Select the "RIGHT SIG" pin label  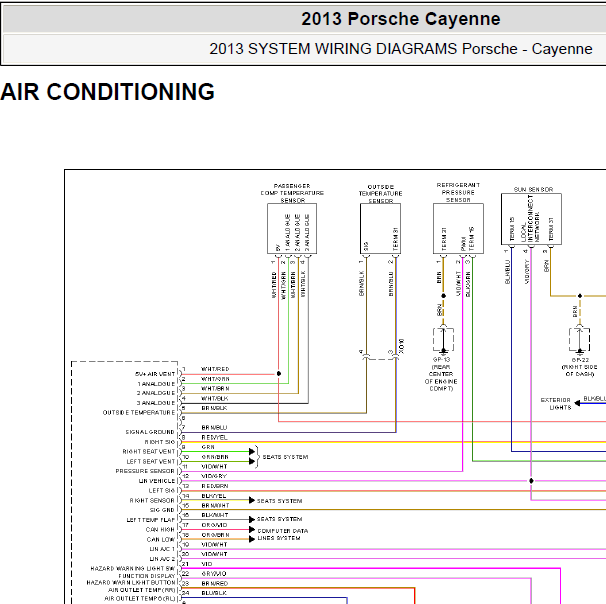pyautogui.click(x=160, y=442)
